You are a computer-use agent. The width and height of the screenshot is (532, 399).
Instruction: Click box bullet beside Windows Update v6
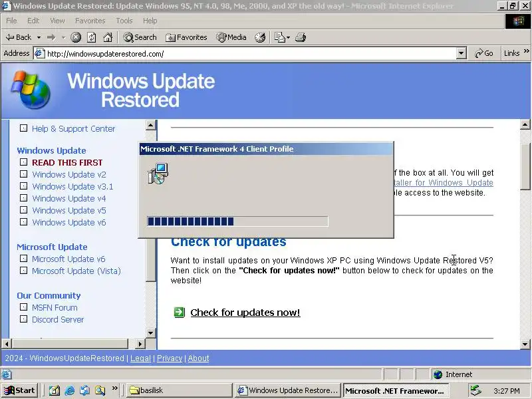pyautogui.click(x=23, y=222)
